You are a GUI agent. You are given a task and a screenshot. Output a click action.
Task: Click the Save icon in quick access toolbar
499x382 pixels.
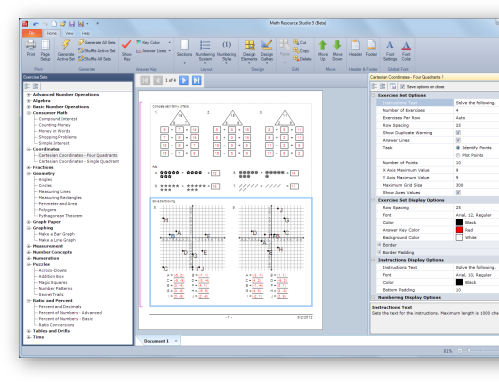point(72,24)
